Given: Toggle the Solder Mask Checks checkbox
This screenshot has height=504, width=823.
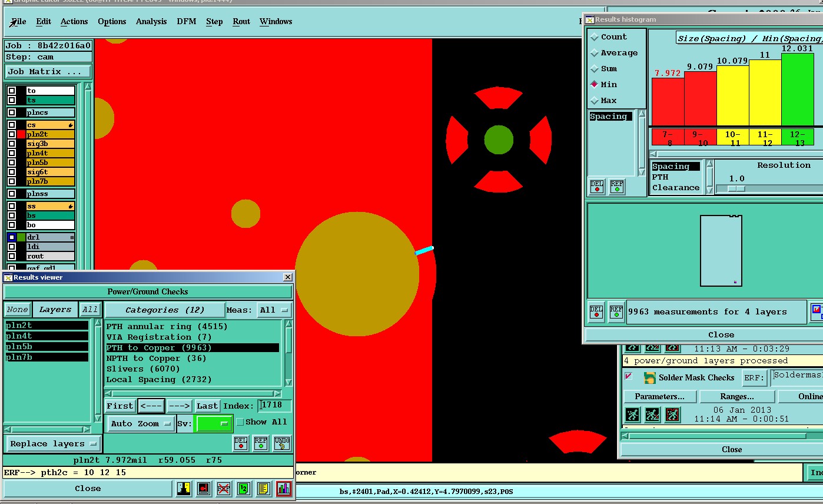Looking at the screenshot, I should coord(628,377).
